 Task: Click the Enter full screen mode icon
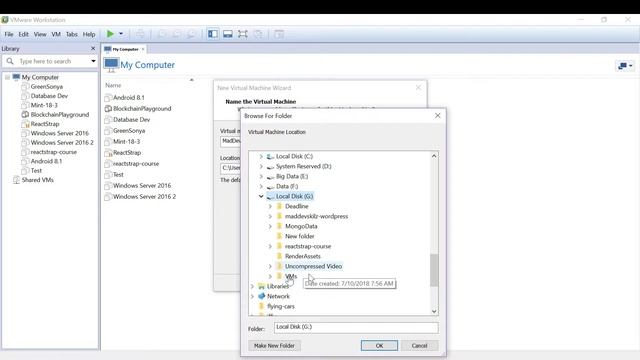pyautogui.click(x=243, y=34)
